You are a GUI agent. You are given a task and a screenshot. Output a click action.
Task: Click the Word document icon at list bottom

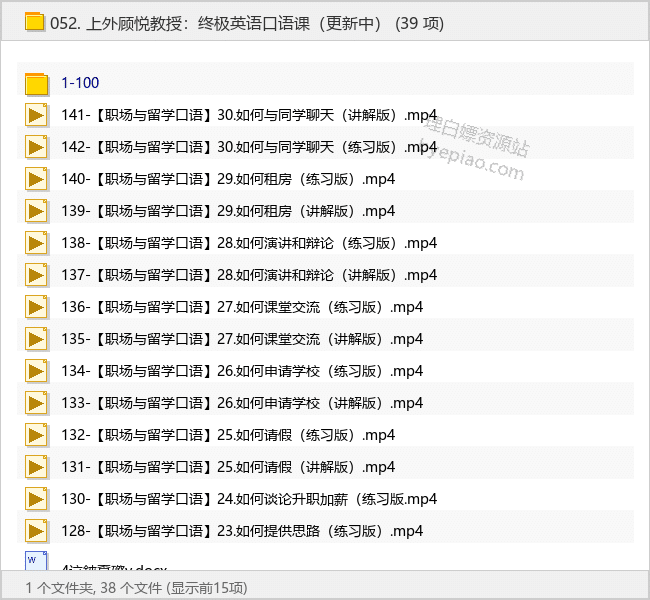pyautogui.click(x=36, y=560)
